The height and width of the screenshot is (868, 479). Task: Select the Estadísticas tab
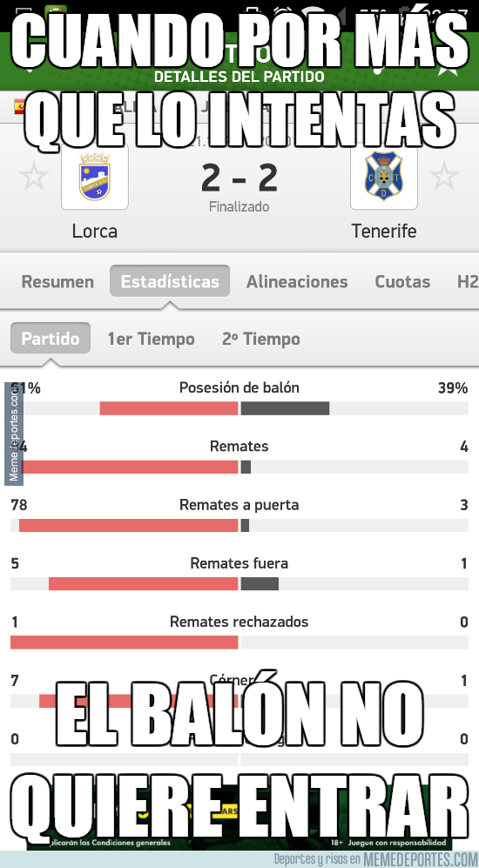170,281
